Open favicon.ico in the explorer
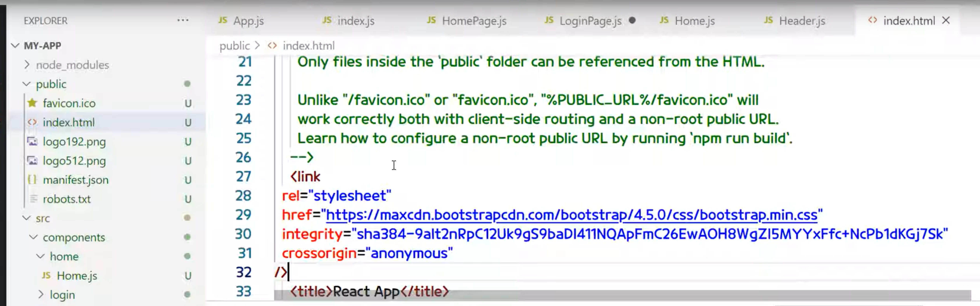This screenshot has width=980, height=306. pos(69,103)
